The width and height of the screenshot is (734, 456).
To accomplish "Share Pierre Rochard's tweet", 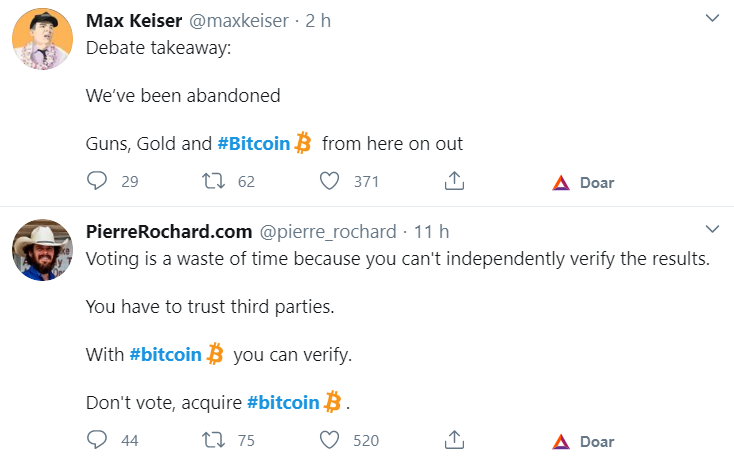I will tap(453, 440).
